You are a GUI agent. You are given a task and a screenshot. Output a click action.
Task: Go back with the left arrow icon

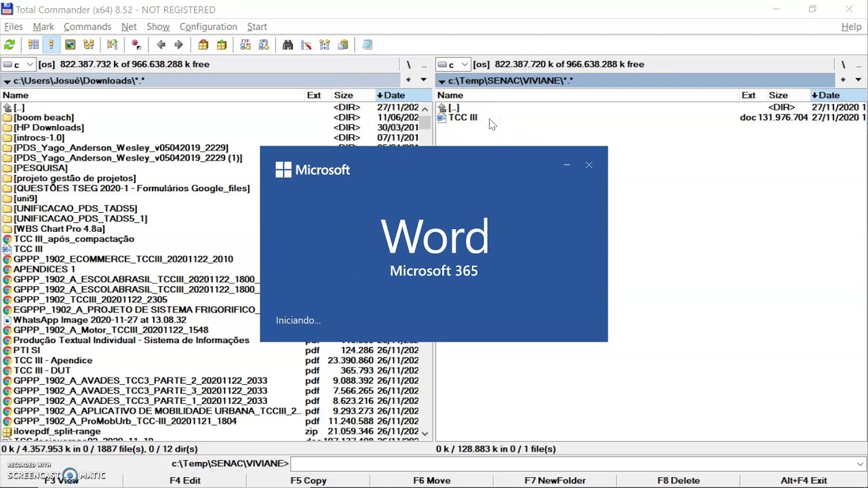coord(161,45)
